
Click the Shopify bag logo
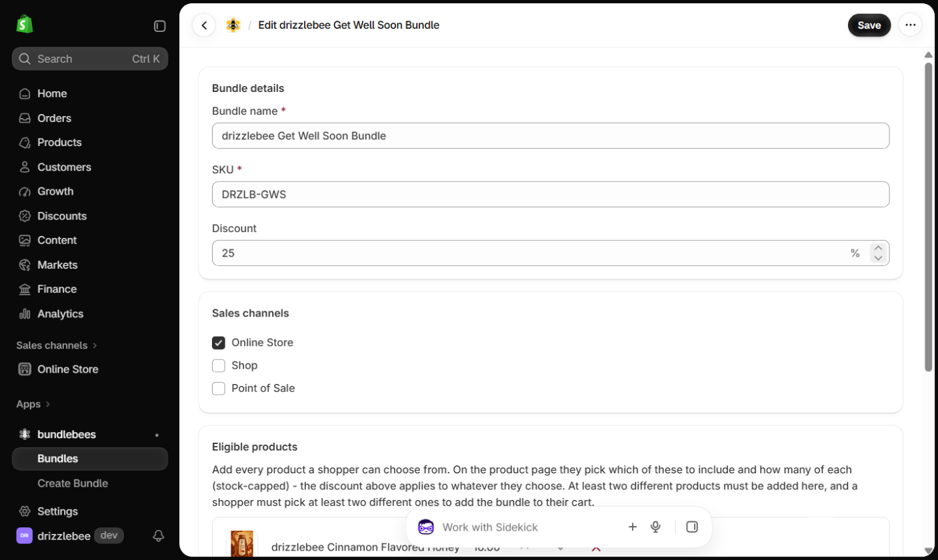point(25,25)
